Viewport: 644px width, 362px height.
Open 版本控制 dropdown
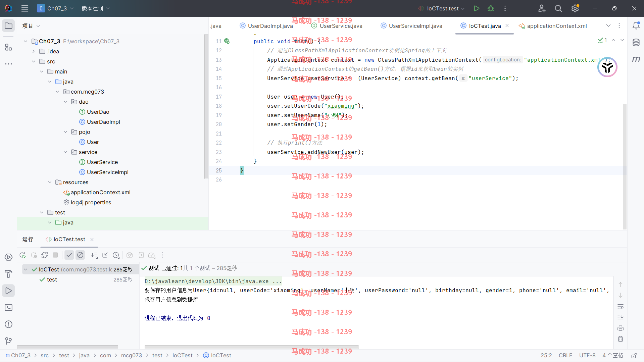point(96,8)
